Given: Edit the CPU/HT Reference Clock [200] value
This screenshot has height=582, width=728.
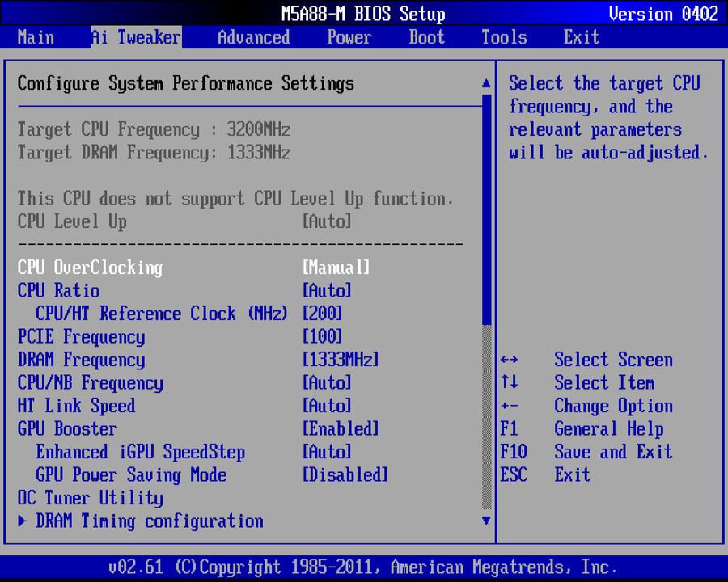Looking at the screenshot, I should (322, 314).
